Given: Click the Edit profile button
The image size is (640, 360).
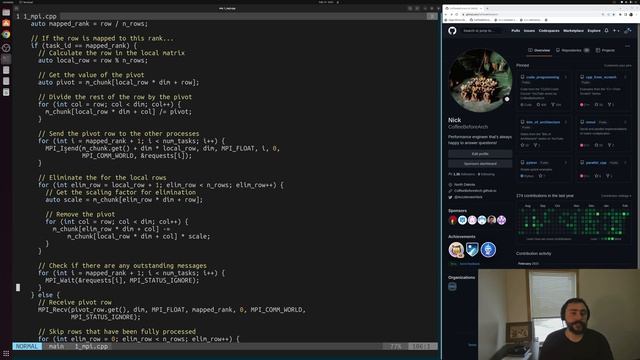Looking at the screenshot, I should pyautogui.click(x=480, y=154).
